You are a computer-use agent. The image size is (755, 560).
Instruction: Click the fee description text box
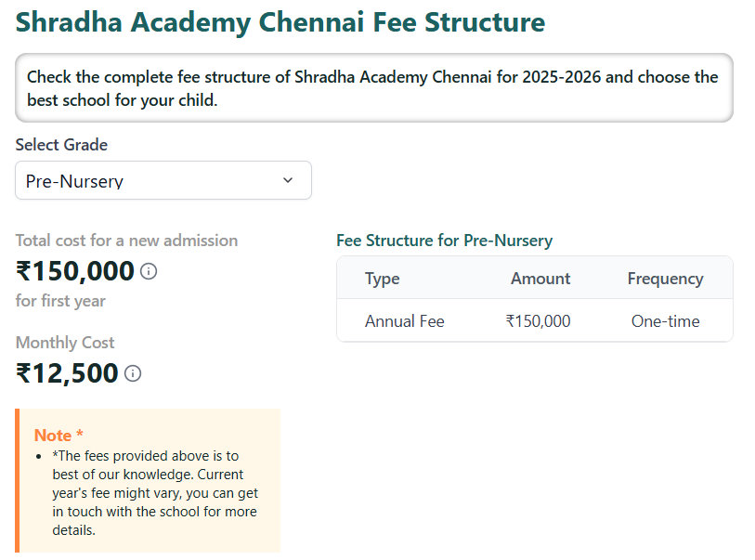point(373,87)
